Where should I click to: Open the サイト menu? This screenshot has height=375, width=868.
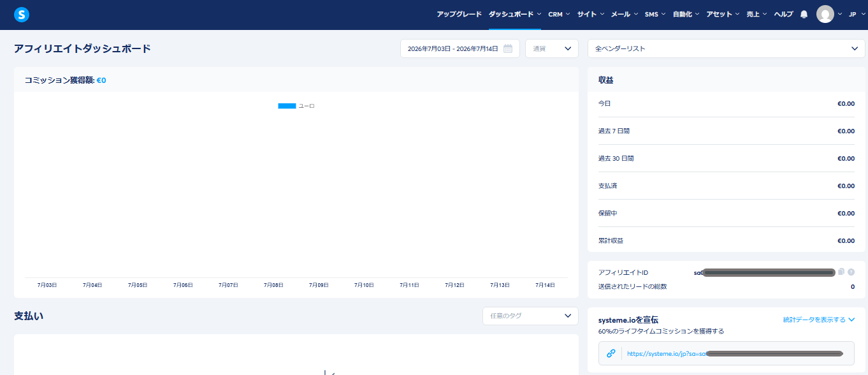590,14
